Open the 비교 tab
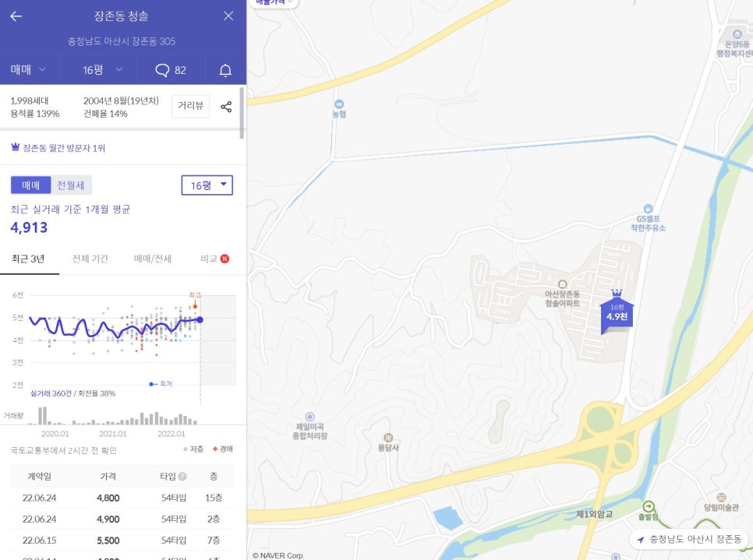Image resolution: width=753 pixels, height=560 pixels. click(214, 259)
